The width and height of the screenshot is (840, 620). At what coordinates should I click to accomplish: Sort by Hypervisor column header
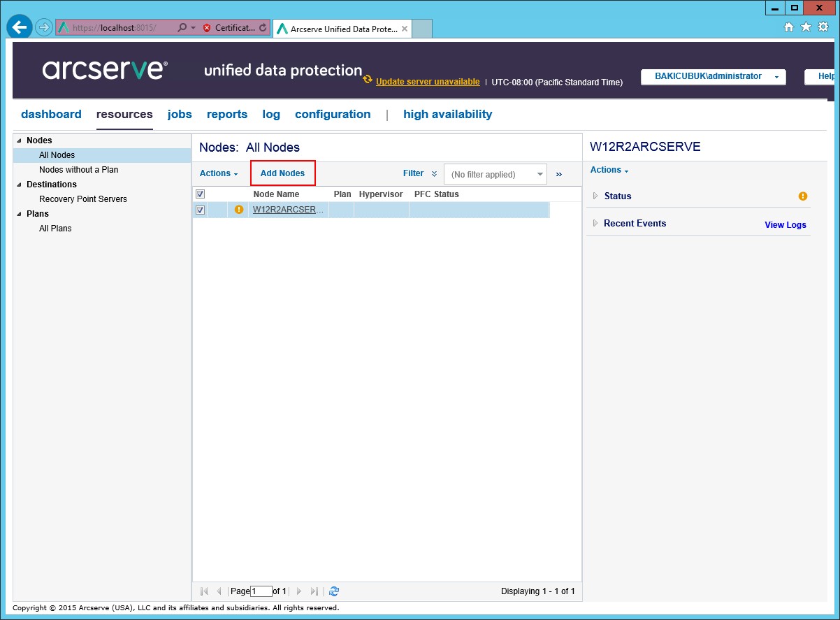tap(381, 194)
